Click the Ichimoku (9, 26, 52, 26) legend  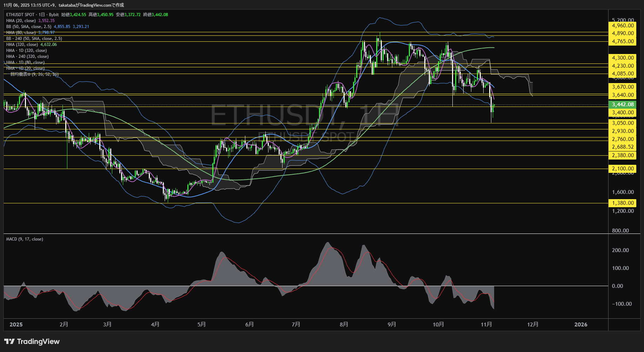(x=34, y=74)
